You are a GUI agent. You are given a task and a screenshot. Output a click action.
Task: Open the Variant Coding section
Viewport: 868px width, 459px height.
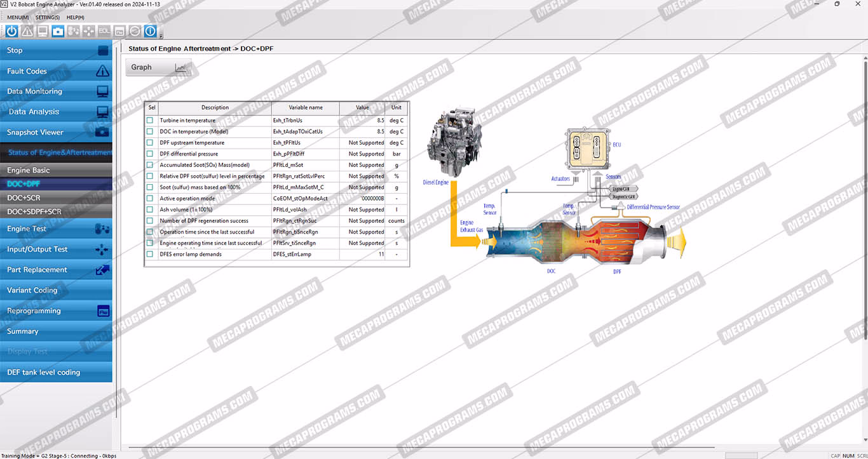pyautogui.click(x=56, y=290)
